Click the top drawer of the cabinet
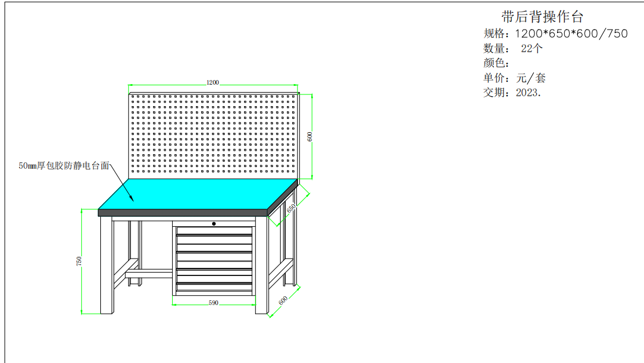Viewport: 644px width, 363px height. 214,231
